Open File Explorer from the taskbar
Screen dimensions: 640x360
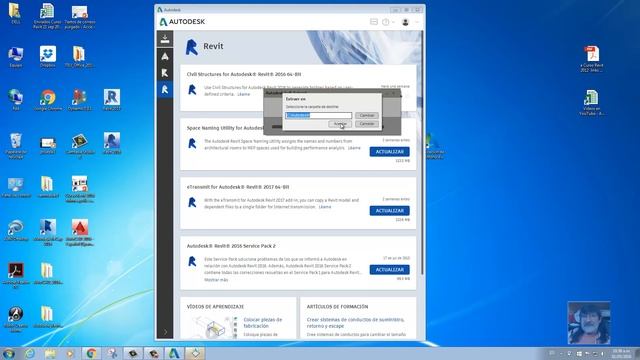pyautogui.click(x=50, y=353)
